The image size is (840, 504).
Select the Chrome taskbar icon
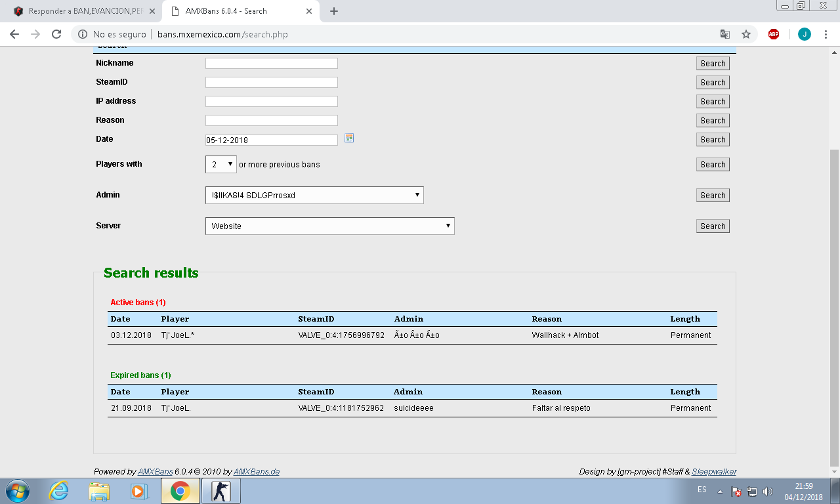pos(180,491)
